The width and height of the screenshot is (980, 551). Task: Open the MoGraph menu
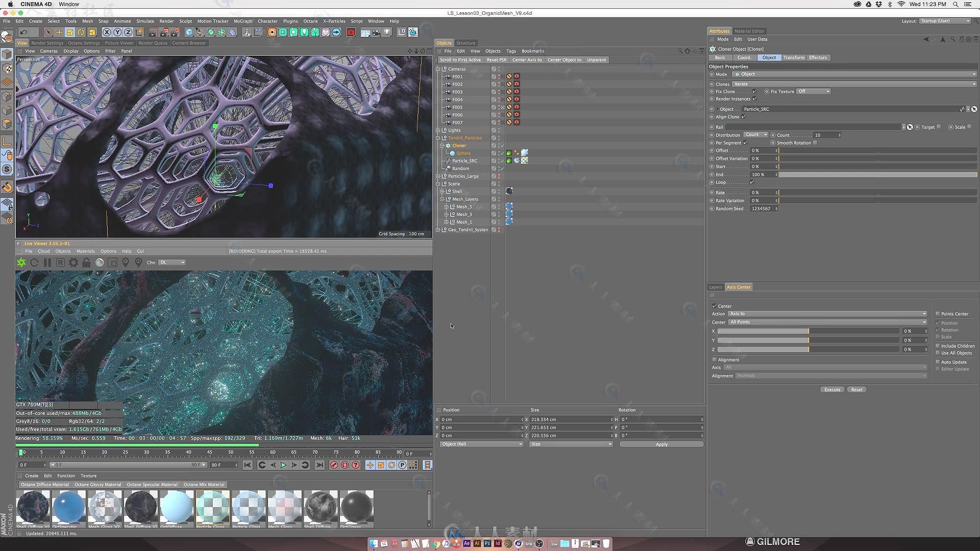click(243, 21)
